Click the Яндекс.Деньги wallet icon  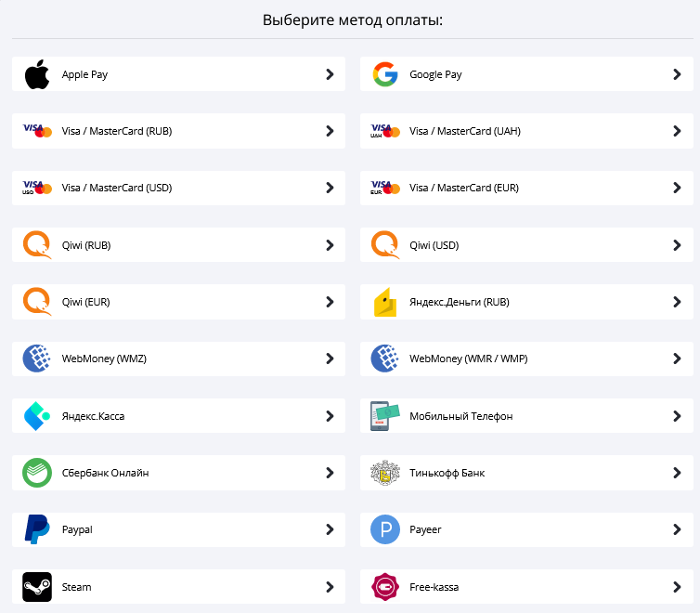pyautogui.click(x=384, y=302)
